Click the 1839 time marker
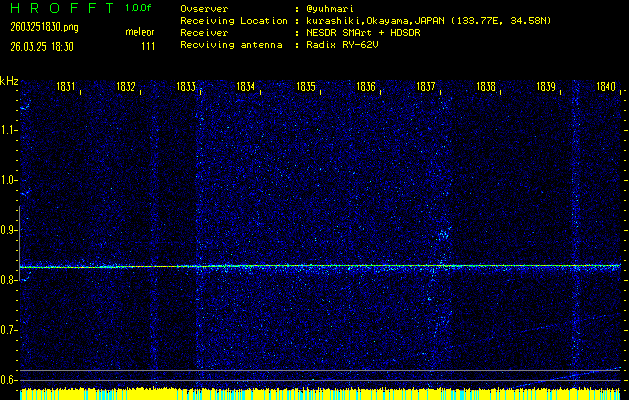Screen dimensions: 629x400 point(546,86)
